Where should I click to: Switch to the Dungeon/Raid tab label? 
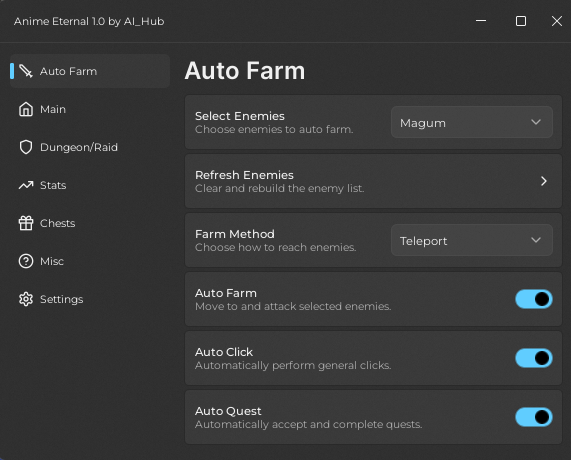pyautogui.click(x=79, y=147)
